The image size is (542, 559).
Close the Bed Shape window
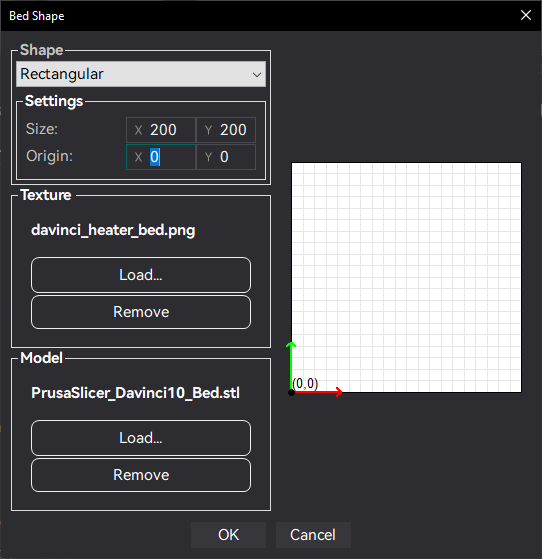(x=526, y=15)
